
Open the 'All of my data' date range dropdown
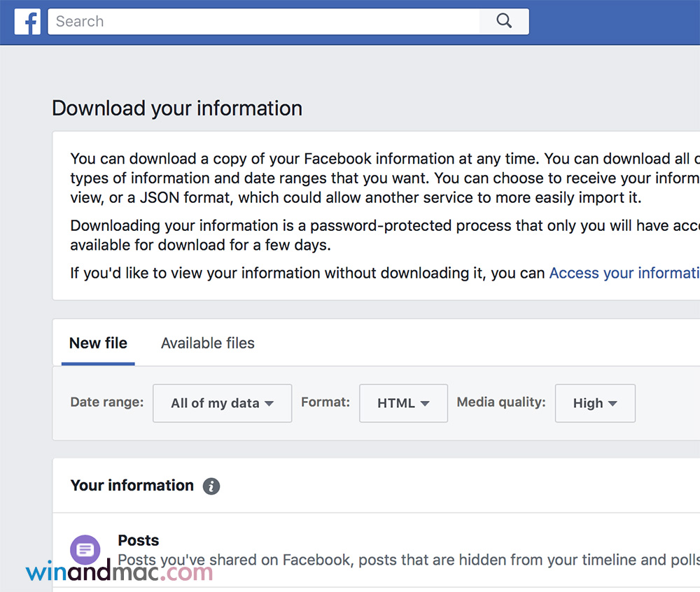coord(222,403)
